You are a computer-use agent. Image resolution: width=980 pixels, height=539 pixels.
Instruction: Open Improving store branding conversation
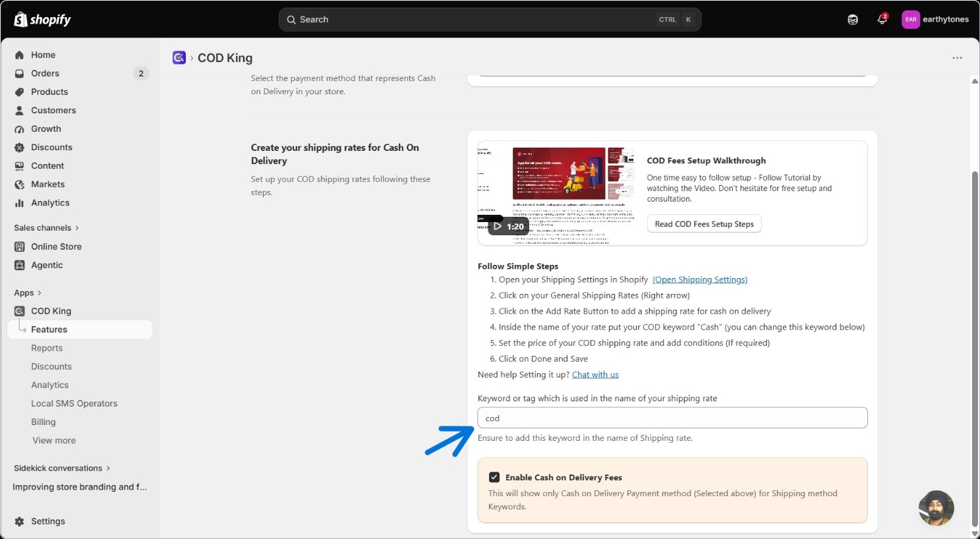coord(80,487)
